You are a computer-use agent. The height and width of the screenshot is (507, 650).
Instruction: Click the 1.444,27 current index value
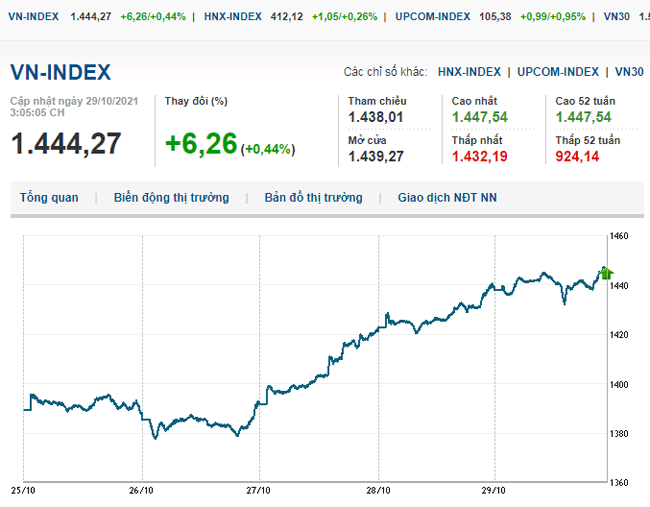(x=66, y=143)
